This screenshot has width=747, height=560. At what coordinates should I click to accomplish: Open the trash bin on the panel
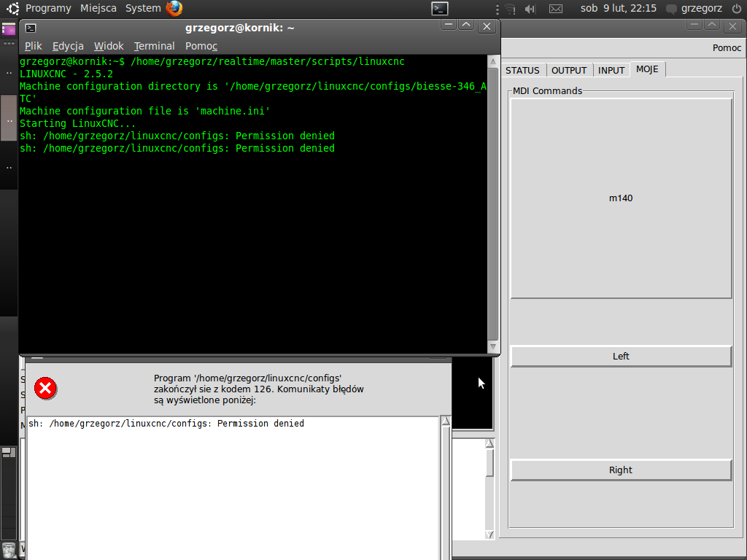tap(9, 551)
